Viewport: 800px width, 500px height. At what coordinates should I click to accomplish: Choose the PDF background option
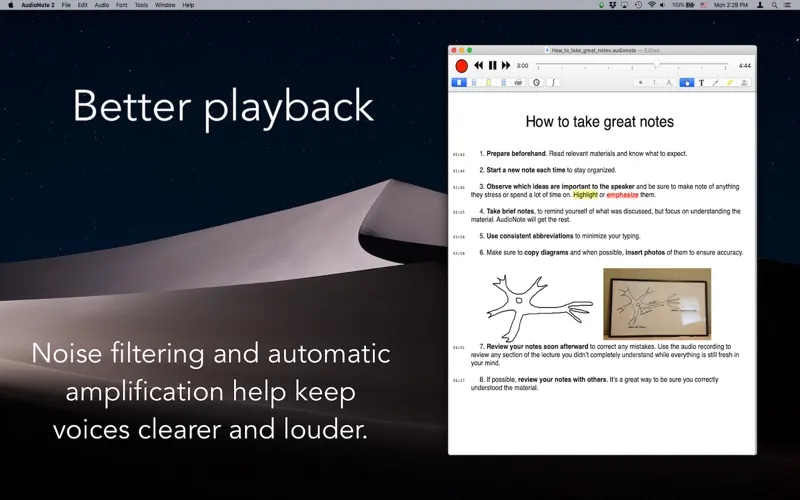518,82
